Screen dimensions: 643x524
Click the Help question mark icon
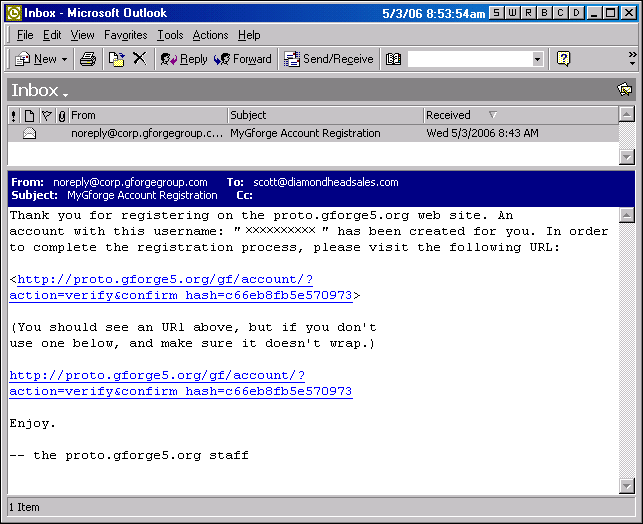(563, 59)
